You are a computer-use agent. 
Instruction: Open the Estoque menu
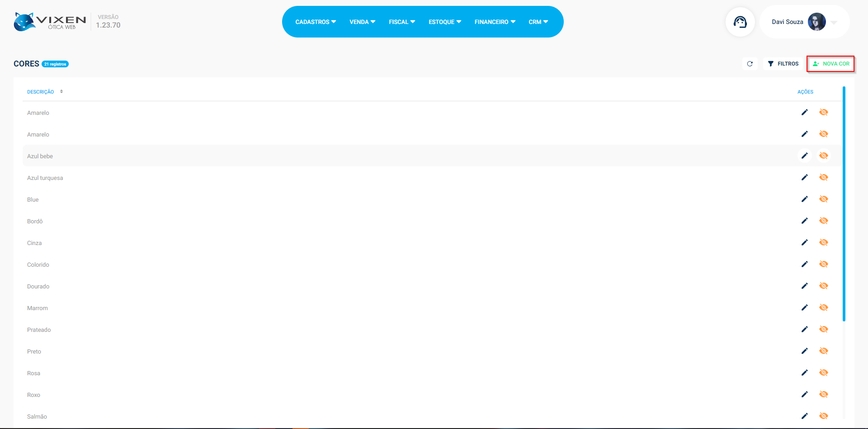[444, 22]
